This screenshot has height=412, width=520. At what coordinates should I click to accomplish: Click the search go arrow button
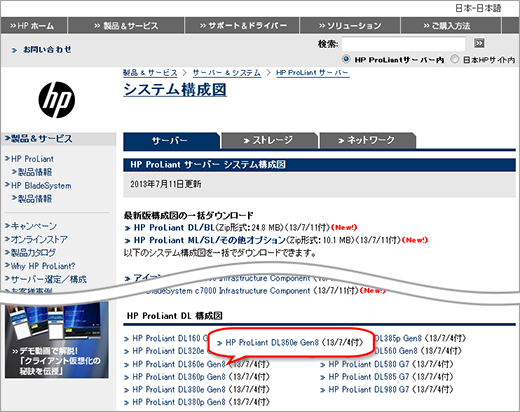[479, 43]
